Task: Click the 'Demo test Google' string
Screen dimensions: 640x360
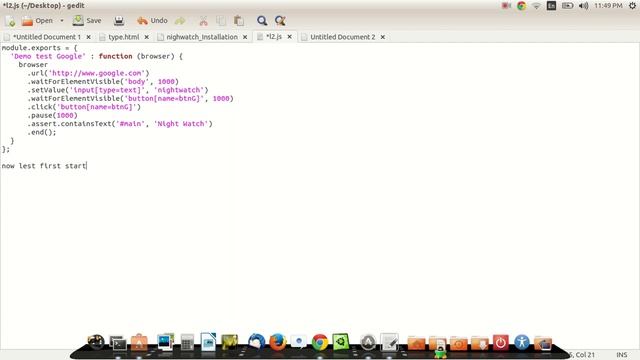Action: 49,56
